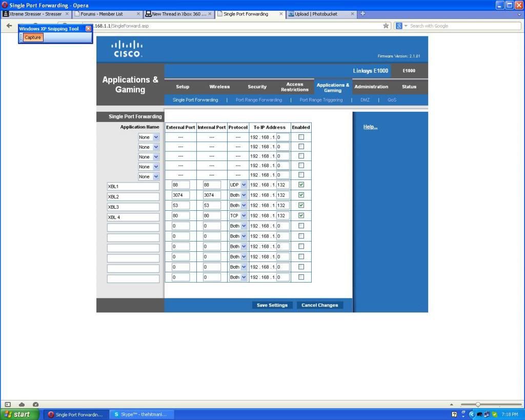The image size is (525, 420).
Task: Open the Wireless tab
Action: (219, 87)
